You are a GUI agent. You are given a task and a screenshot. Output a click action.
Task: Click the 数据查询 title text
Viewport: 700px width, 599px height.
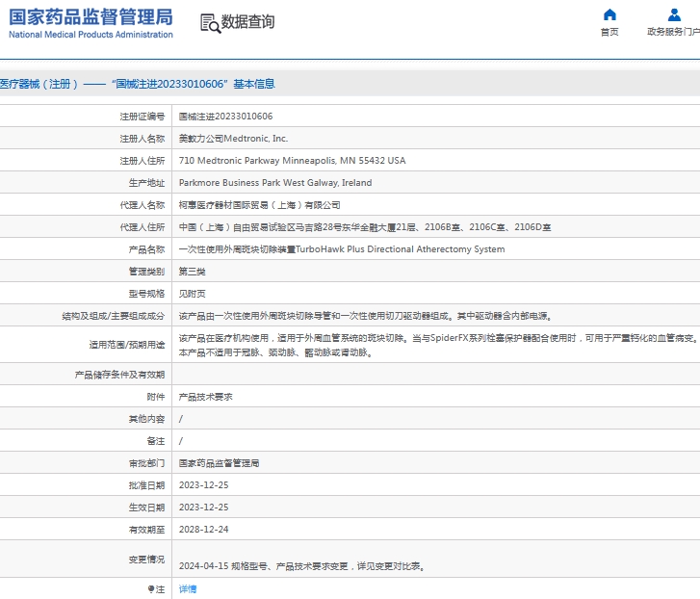(247, 21)
